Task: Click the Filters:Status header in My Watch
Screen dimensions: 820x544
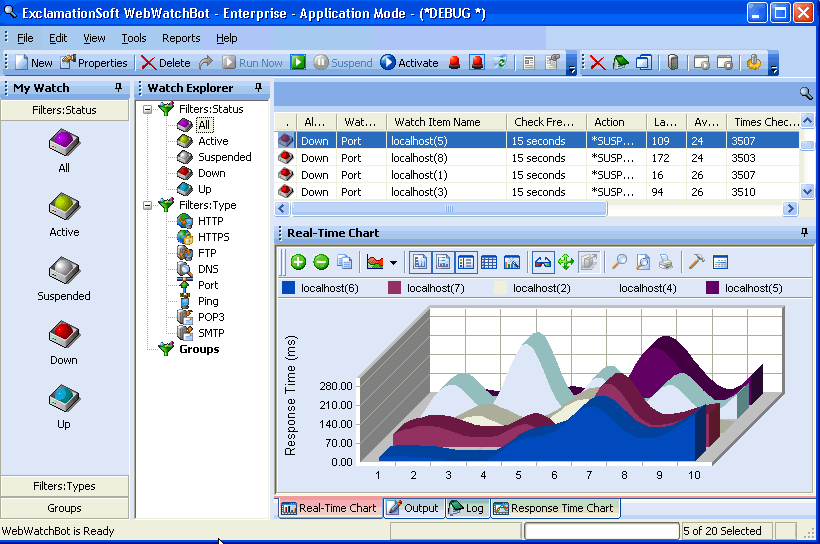Action: [64, 110]
